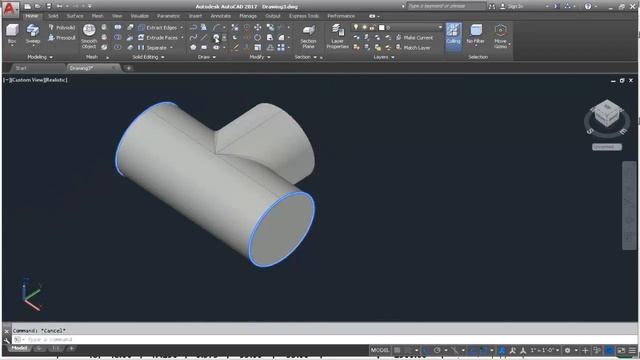Activate the Polysolid tool
640x360 pixels.
(62, 27)
